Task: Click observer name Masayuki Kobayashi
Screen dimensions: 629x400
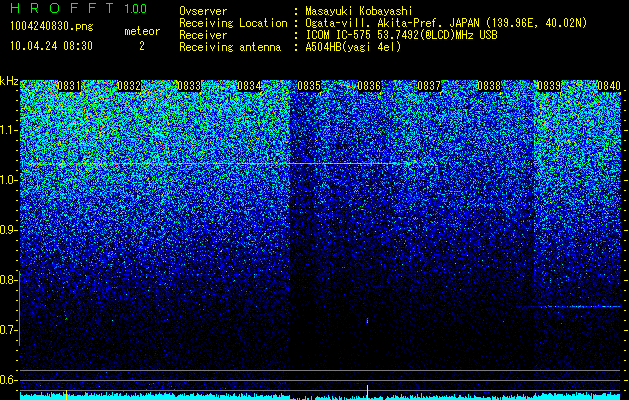Action: pyautogui.click(x=359, y=11)
